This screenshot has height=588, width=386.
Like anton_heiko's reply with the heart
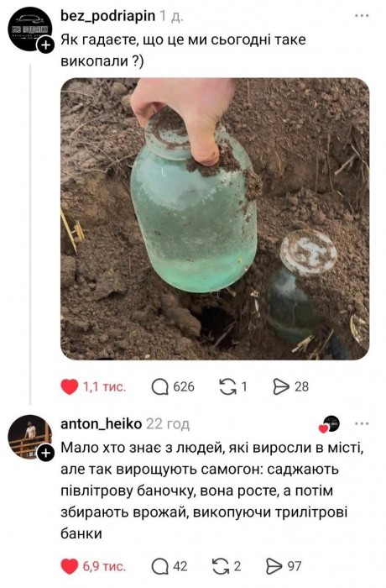coord(70,566)
